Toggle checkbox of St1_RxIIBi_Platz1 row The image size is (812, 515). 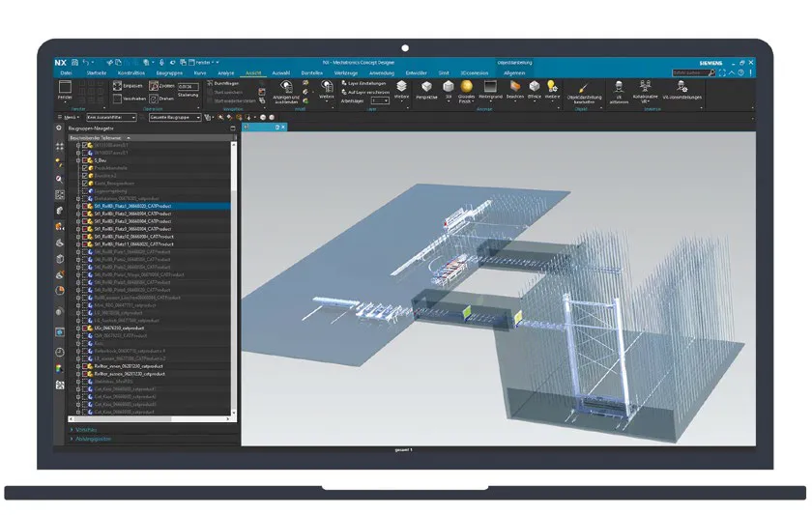(85, 206)
